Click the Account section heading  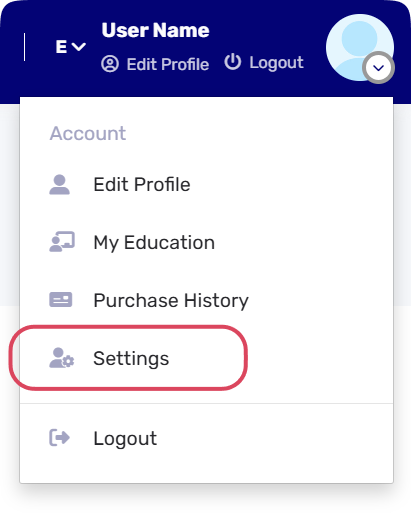point(88,133)
